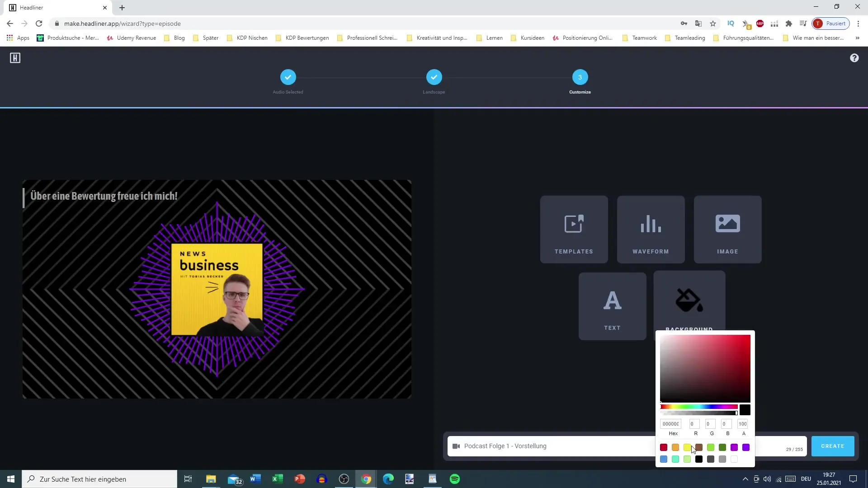The height and width of the screenshot is (488, 868).
Task: Click the alpha transparency slider
Action: coord(699,413)
